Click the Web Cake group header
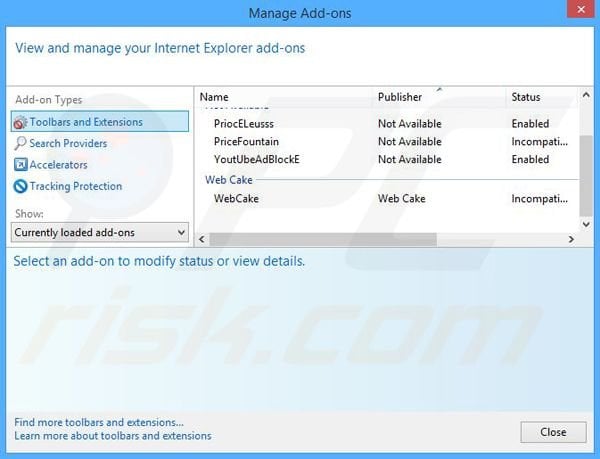Viewport: 600px width, 459px height. [x=229, y=180]
